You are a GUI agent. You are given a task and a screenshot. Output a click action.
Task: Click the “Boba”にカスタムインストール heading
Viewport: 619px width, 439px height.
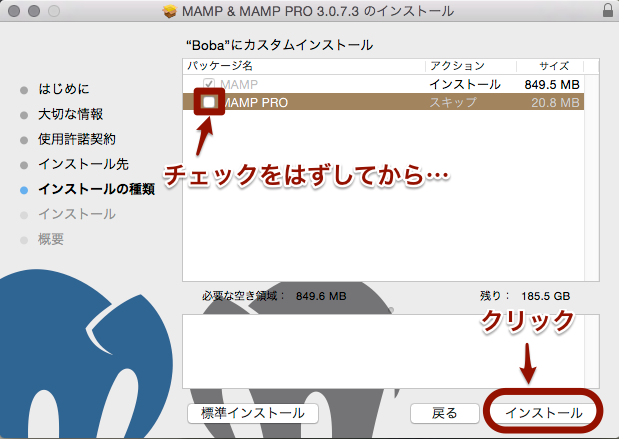click(279, 45)
